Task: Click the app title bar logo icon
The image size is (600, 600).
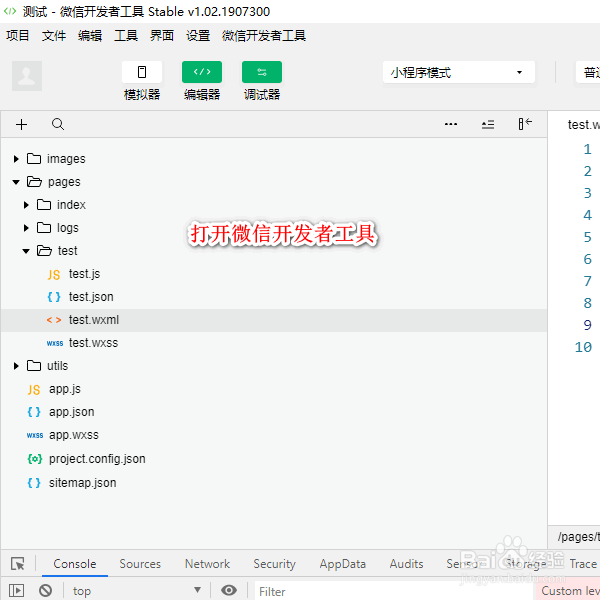Action: tap(10, 11)
